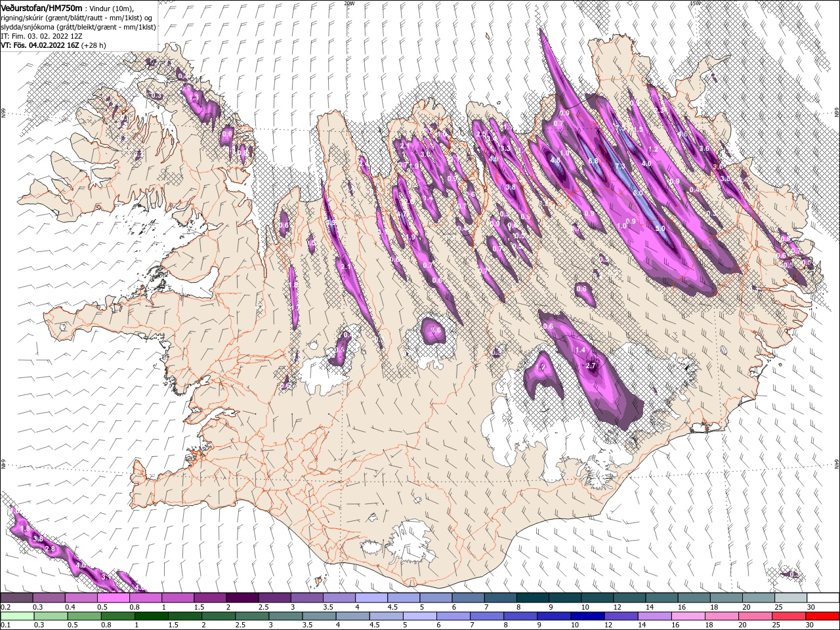The height and width of the screenshot is (630, 840).
Task: Click the darkest purple 2–2.5 swatch on the purple scale
Action: tap(242, 598)
